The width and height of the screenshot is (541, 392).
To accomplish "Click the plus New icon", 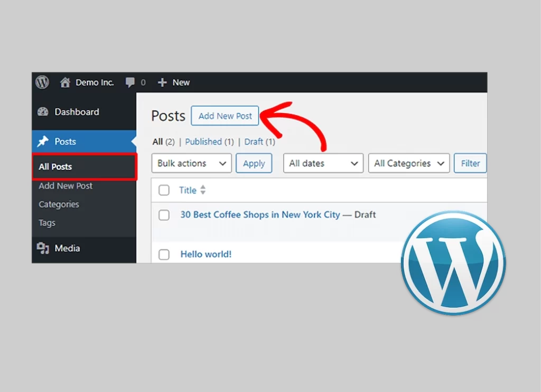I will [x=162, y=82].
